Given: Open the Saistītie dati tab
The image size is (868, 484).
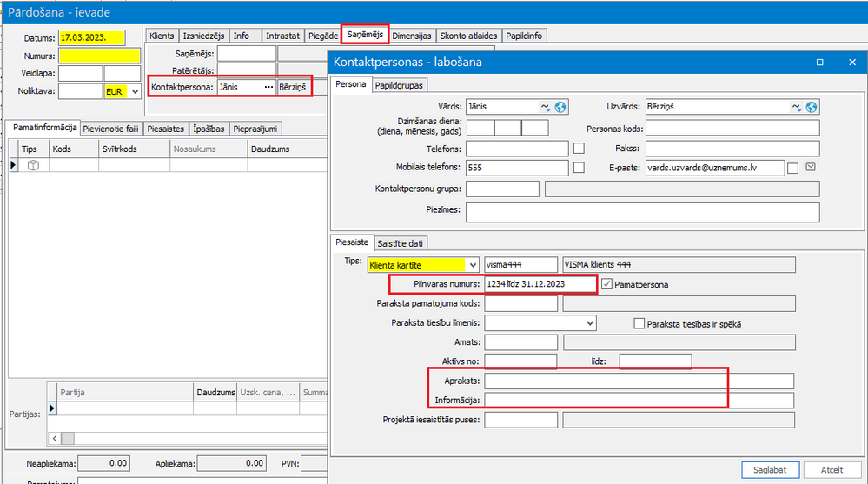Looking at the screenshot, I should 401,243.
